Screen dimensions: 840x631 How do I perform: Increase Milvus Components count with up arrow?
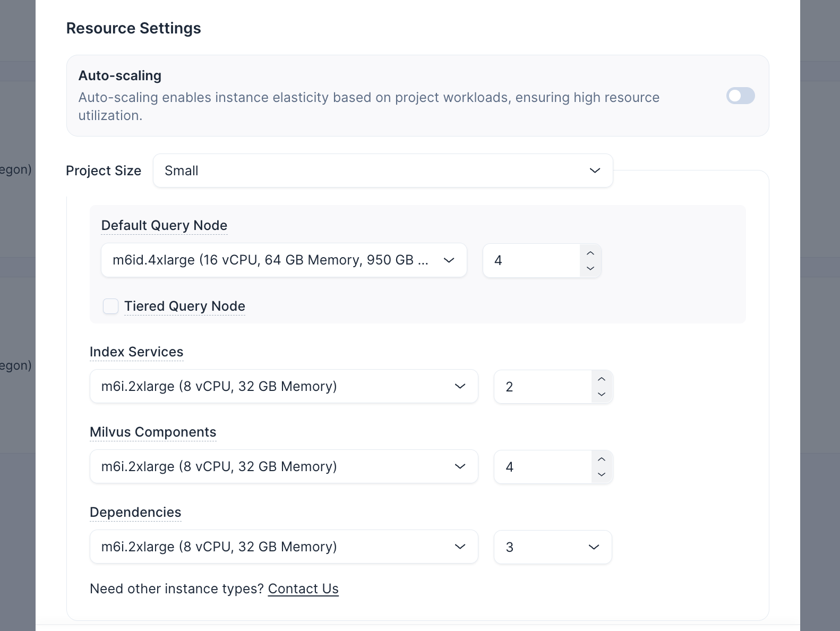click(x=602, y=459)
